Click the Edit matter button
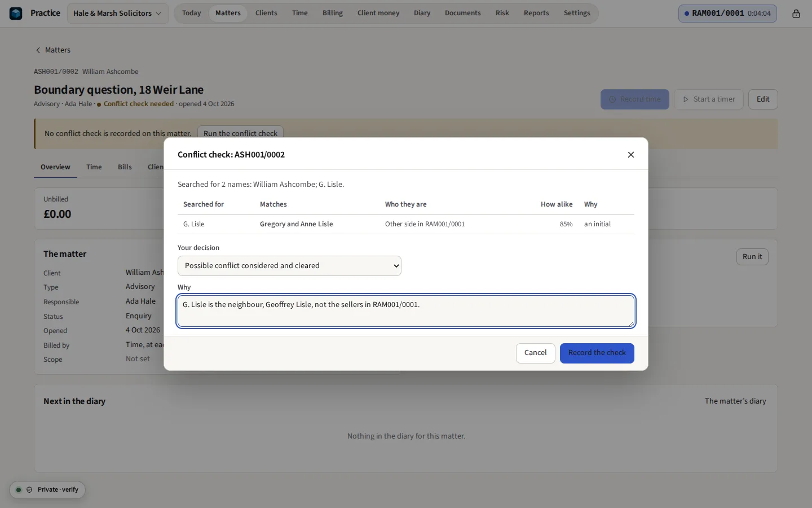Viewport: 812px width, 508px height. [763, 99]
